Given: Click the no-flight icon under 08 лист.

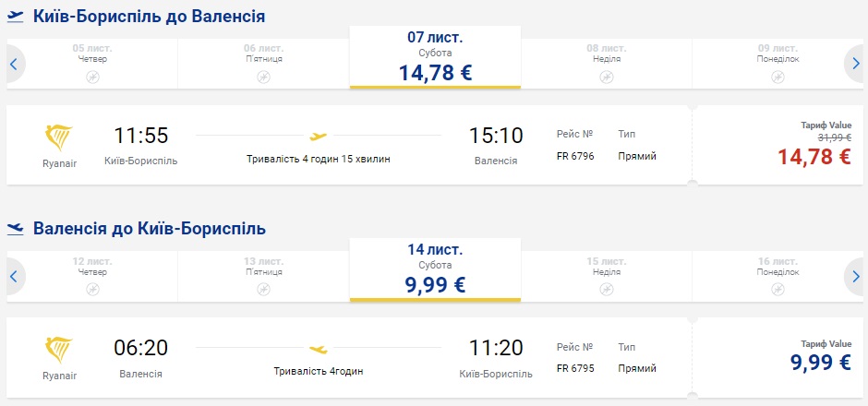Looking at the screenshot, I should tap(607, 77).
